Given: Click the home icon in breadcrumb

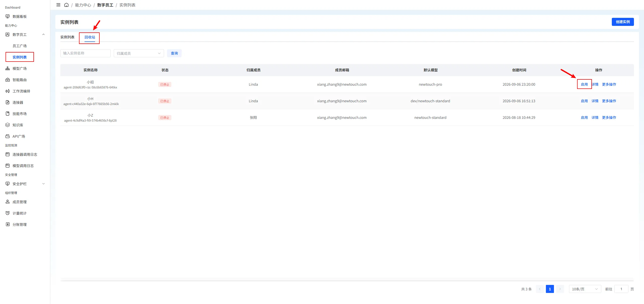Looking at the screenshot, I should [66, 5].
